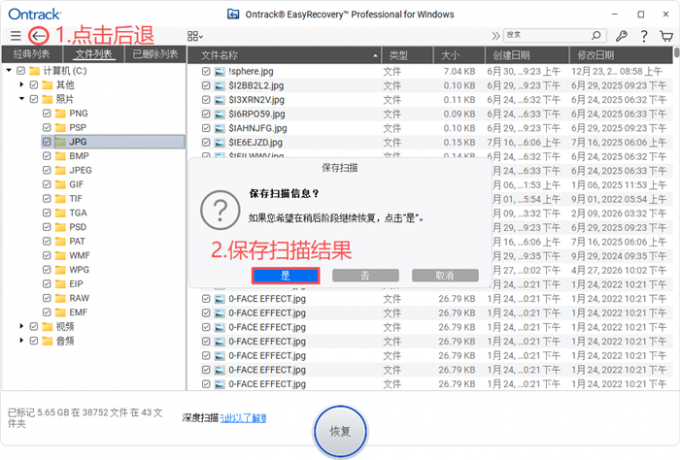Click image icon of $I3XRN2V.jpg

coord(220,100)
